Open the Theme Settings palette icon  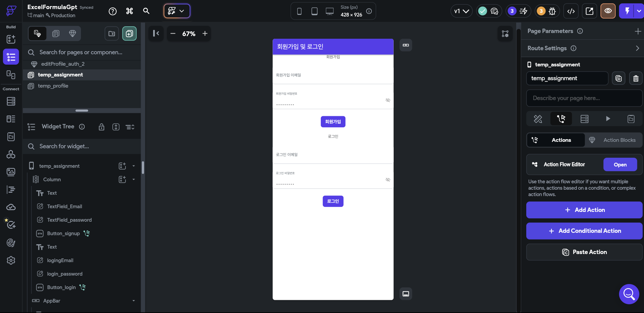pyautogui.click(x=11, y=243)
